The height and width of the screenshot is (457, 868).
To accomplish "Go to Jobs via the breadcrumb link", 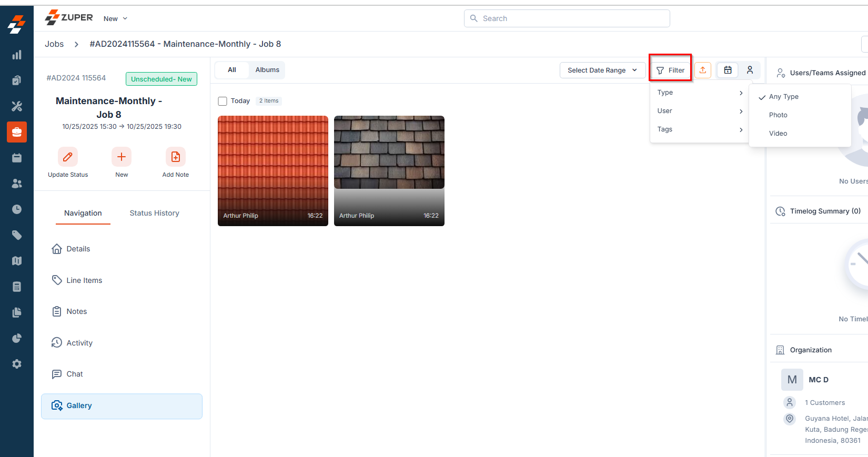I will click(54, 44).
